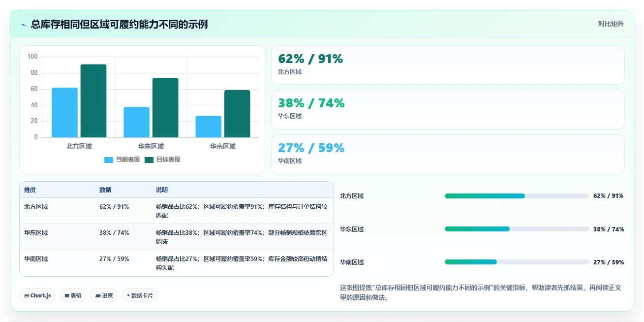
Task: Click the summary paragraph starting 这张图提炼
Action: pyautogui.click(x=481, y=292)
